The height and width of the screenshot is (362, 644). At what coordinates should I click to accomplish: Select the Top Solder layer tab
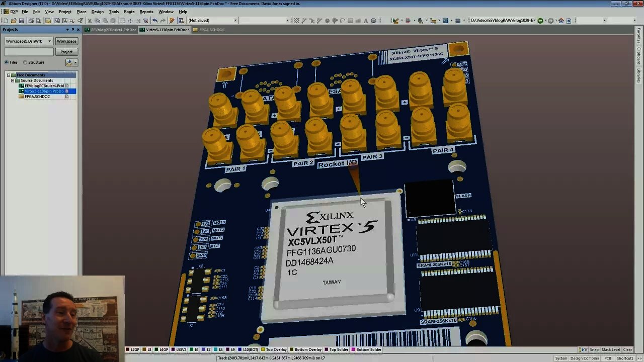[x=337, y=349]
